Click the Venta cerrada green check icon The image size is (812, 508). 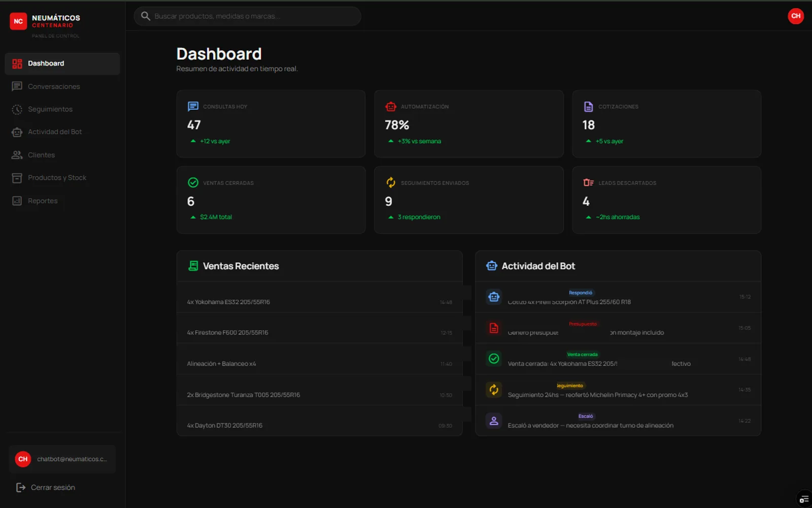tap(494, 359)
